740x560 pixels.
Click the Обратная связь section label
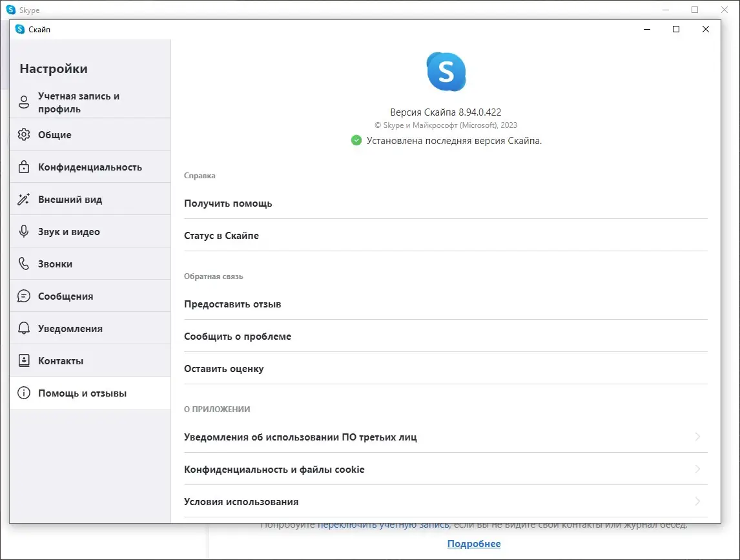coord(213,276)
